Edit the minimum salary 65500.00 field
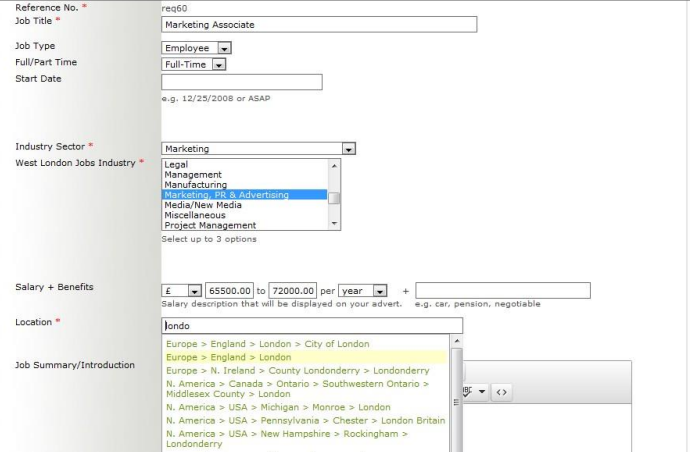The height and width of the screenshot is (452, 690). coord(229,291)
